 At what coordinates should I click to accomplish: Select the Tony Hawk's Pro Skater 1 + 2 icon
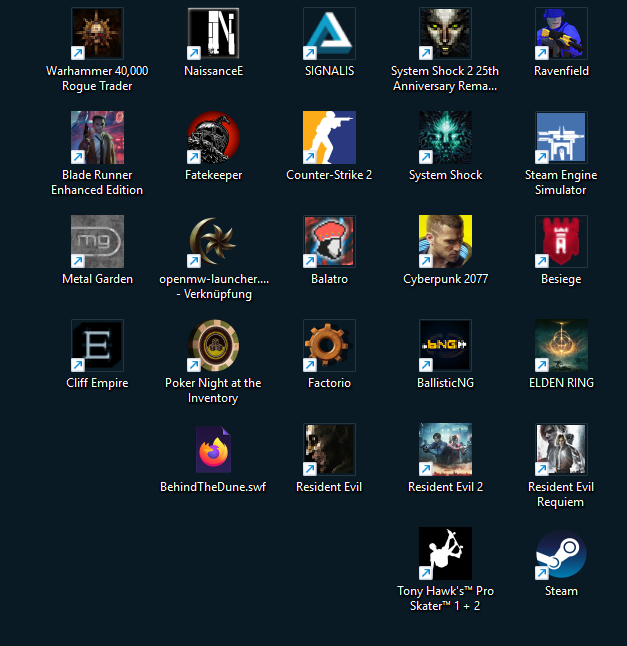coord(445,553)
